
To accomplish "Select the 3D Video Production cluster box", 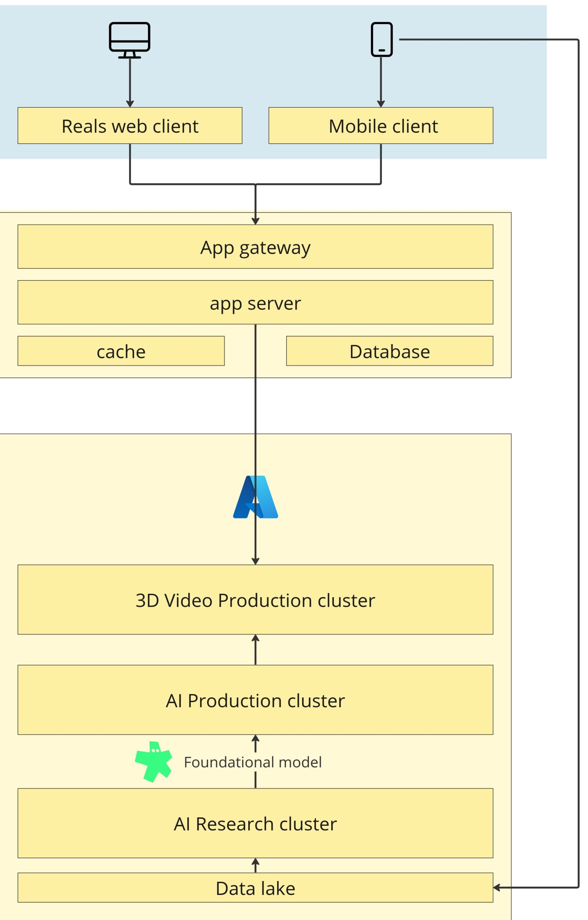I will (255, 600).
